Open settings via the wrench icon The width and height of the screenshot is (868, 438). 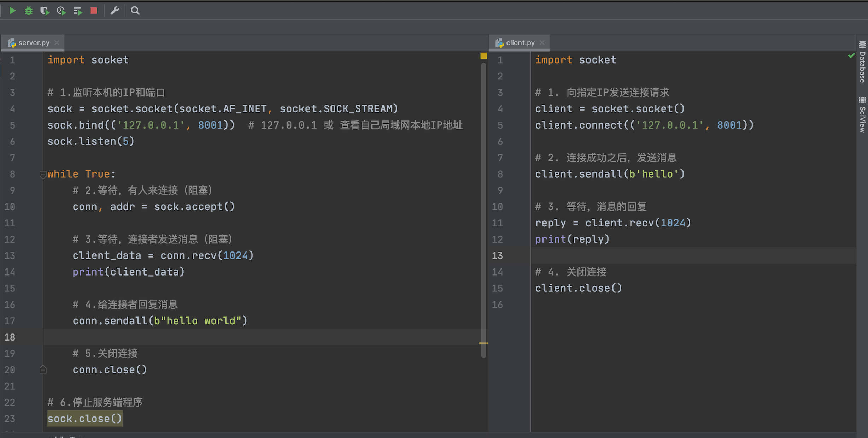115,11
